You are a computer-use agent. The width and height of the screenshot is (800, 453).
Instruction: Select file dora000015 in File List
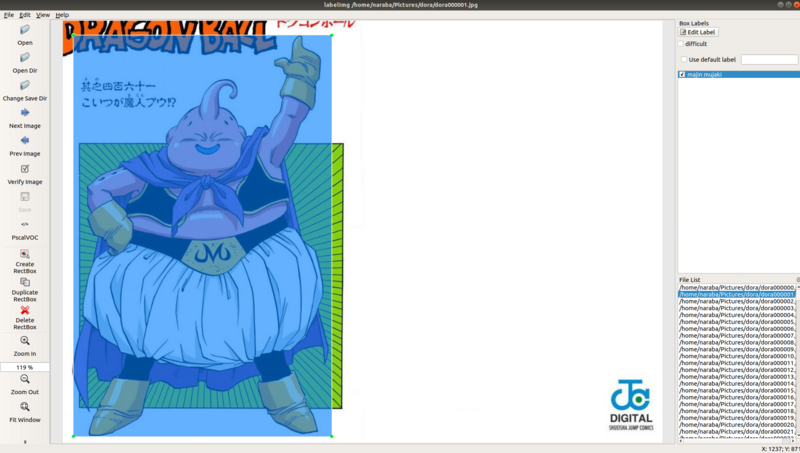click(x=737, y=391)
